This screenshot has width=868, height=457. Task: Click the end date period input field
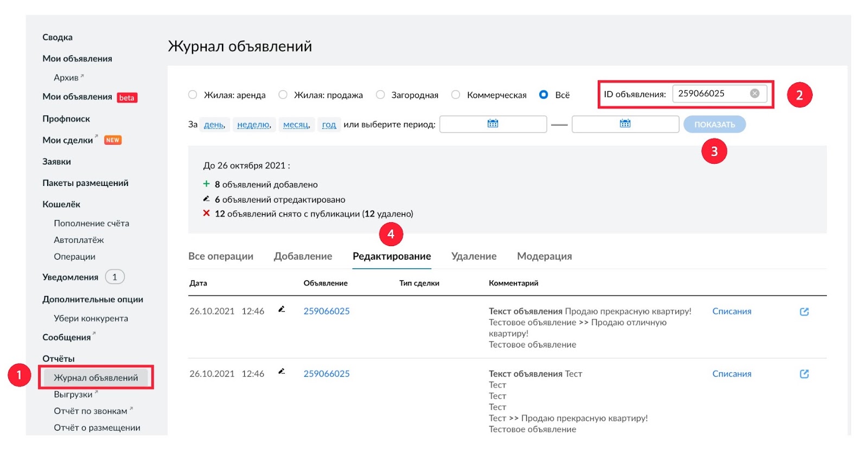click(626, 124)
